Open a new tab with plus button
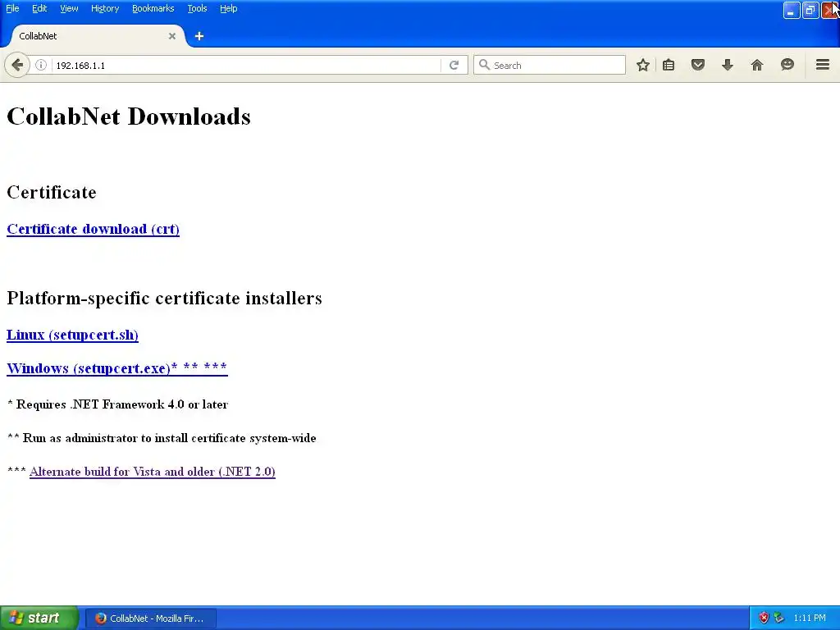 (199, 36)
